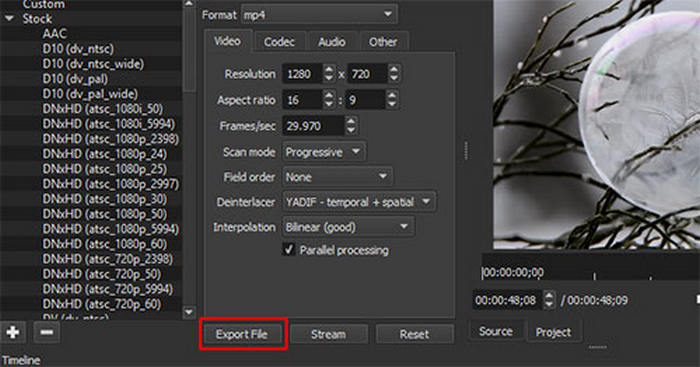Switch to the Source player tab

pos(496,331)
